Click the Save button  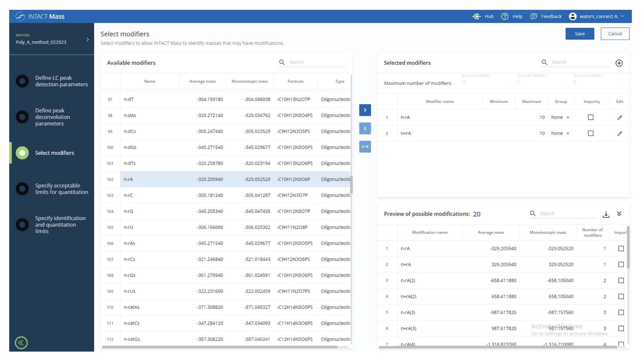coord(579,34)
